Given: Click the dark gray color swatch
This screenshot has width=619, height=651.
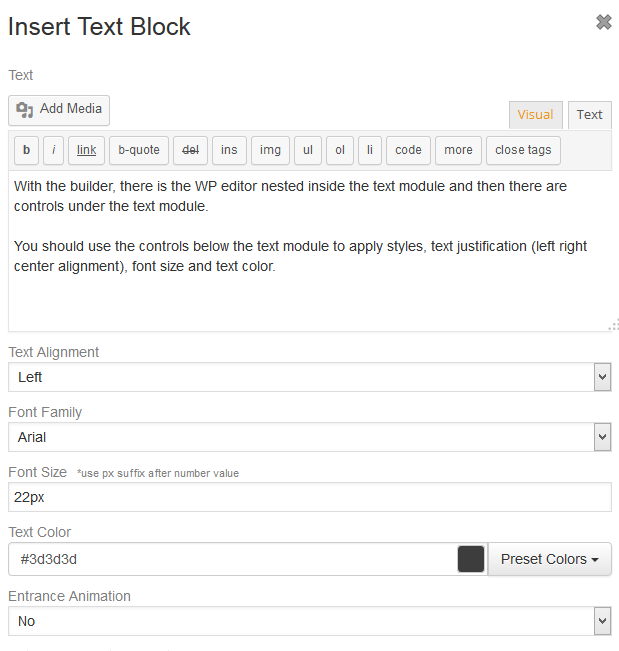Looking at the screenshot, I should click(x=471, y=559).
